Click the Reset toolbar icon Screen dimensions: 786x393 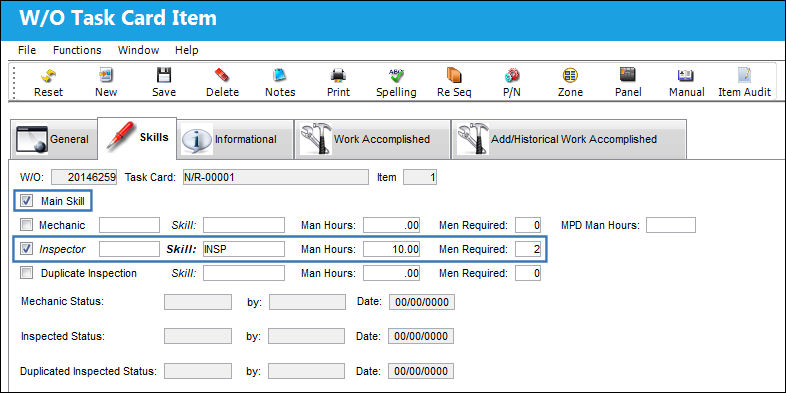(49, 76)
